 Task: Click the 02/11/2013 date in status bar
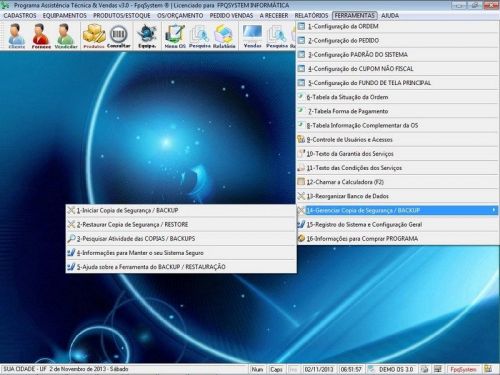tap(319, 369)
